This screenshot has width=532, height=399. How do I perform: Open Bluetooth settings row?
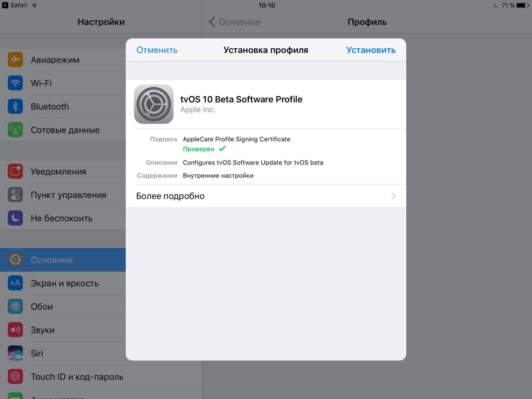(x=63, y=106)
